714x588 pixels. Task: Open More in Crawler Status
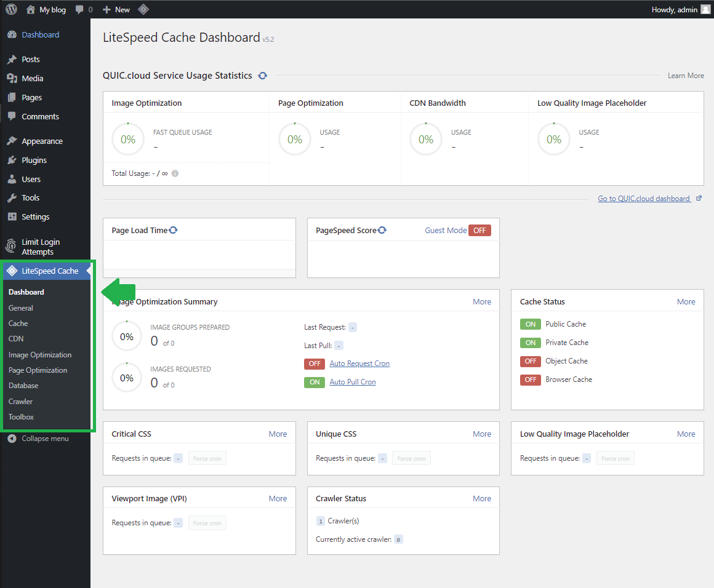pyautogui.click(x=482, y=499)
